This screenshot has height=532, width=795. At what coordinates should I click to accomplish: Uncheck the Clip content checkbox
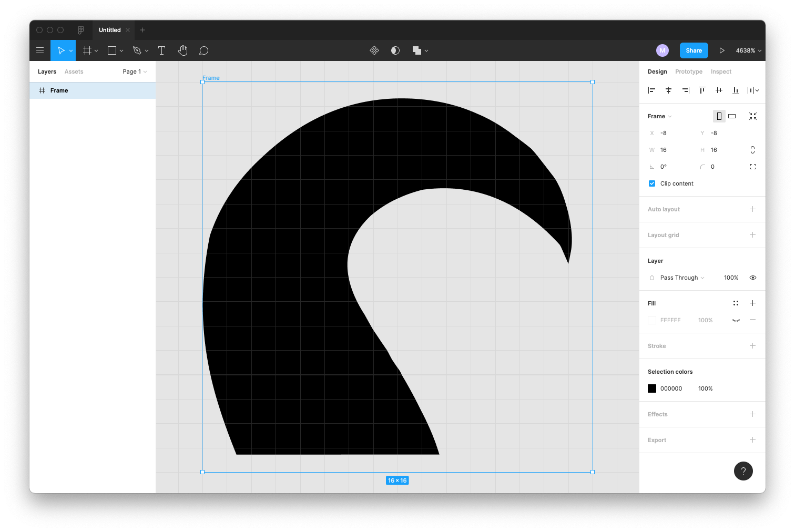652,183
